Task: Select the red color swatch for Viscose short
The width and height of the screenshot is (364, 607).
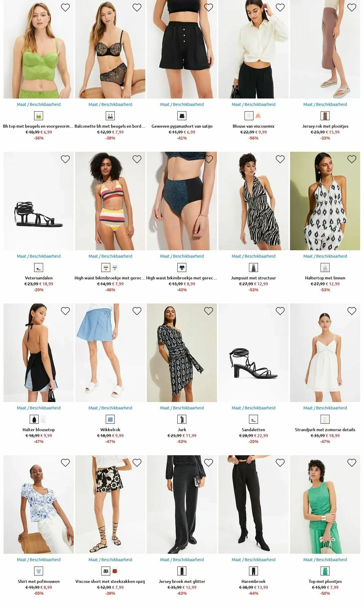Action: (115, 571)
